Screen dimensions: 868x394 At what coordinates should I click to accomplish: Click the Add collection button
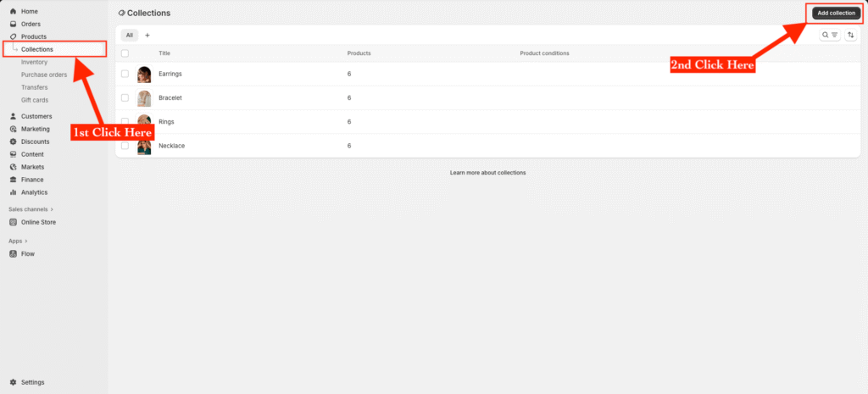pyautogui.click(x=836, y=13)
